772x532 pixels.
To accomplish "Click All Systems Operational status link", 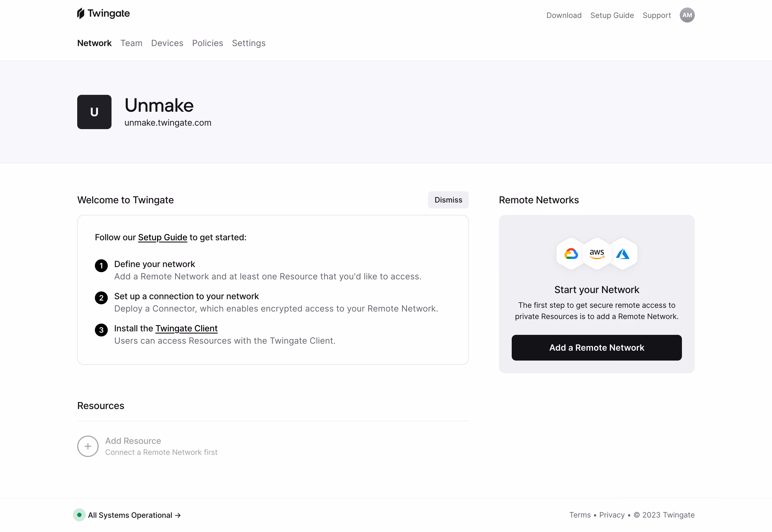I will coord(134,515).
